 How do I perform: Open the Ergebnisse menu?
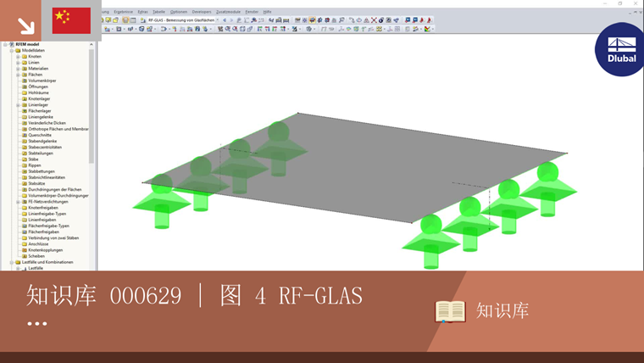tap(123, 12)
